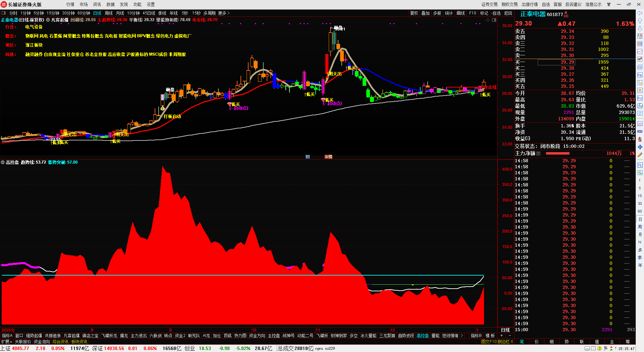Image resolution: width=644 pixels, height=352 pixels.
Task: Click the orange document icon in sidebar
Action: coord(640,91)
